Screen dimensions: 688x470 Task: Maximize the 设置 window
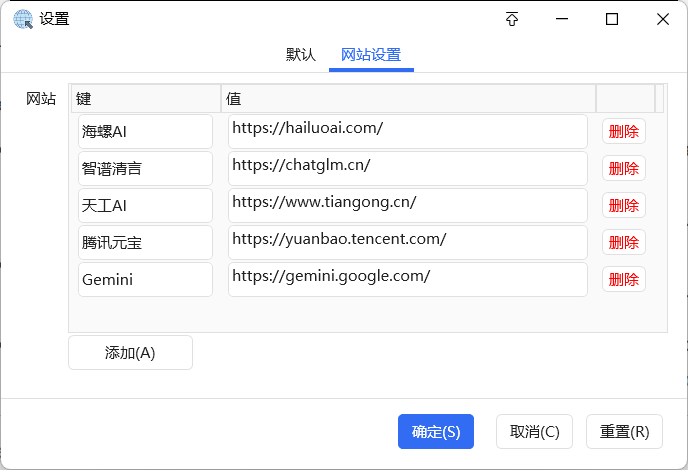(x=612, y=19)
